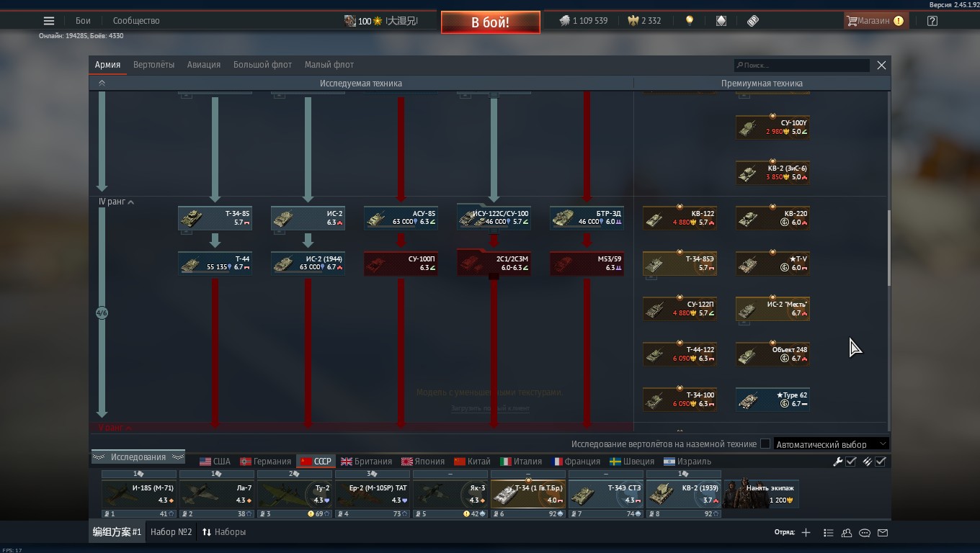Open the Сообщество menu
The height and width of the screenshot is (553, 980).
coord(136,21)
